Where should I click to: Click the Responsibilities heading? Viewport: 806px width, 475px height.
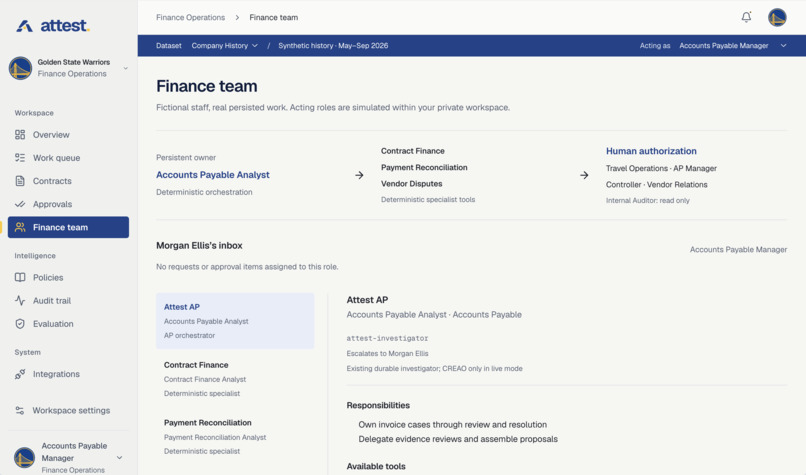[x=378, y=405]
